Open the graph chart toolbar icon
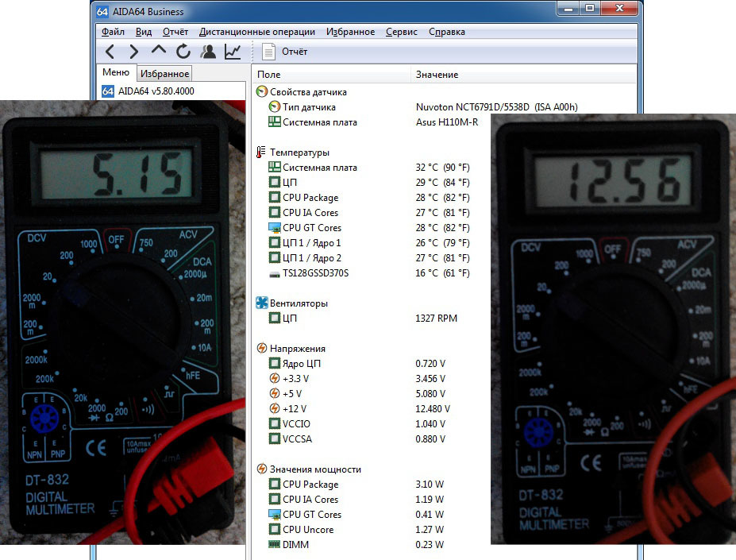Screen dimensions: 736x560 233,51
